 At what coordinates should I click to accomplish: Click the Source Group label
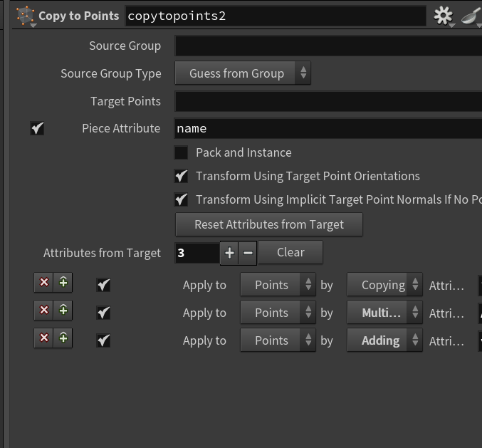pos(125,46)
